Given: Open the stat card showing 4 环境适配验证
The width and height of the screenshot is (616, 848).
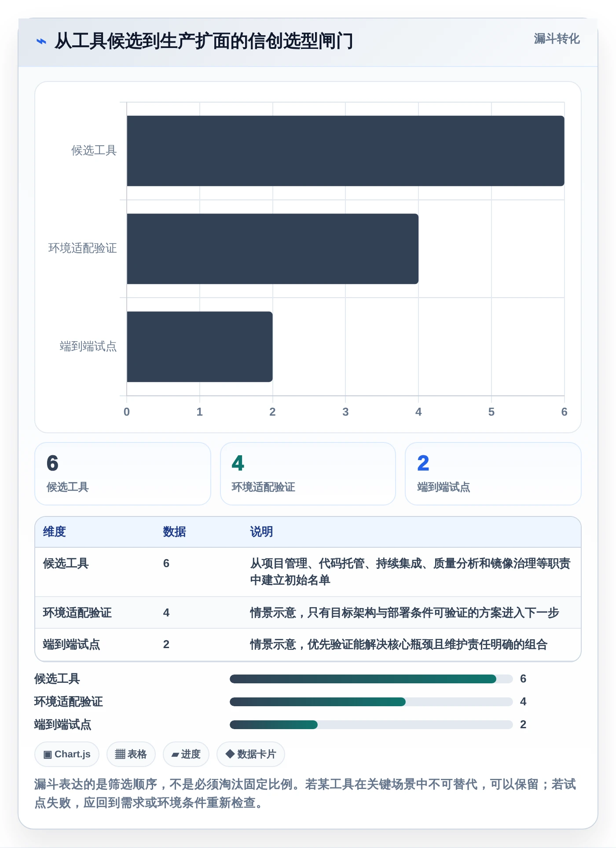Looking at the screenshot, I should point(308,474).
